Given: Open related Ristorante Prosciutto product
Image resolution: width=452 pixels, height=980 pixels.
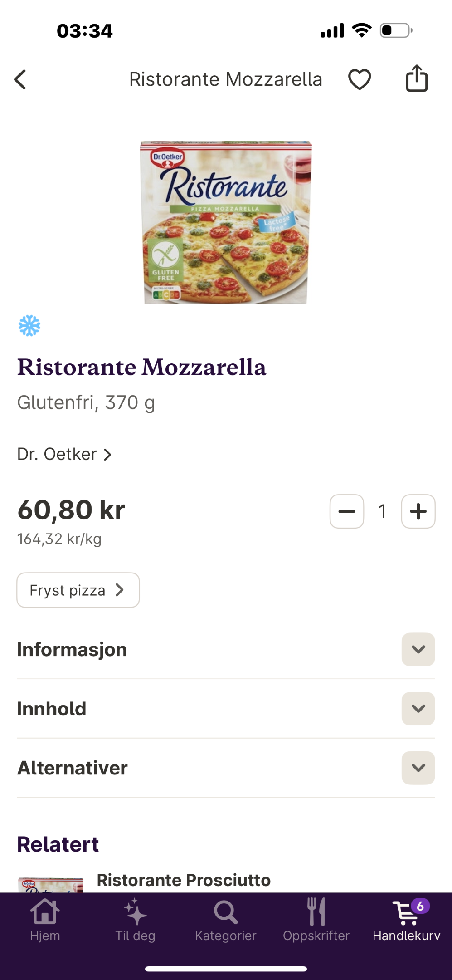Looking at the screenshot, I should click(x=184, y=880).
